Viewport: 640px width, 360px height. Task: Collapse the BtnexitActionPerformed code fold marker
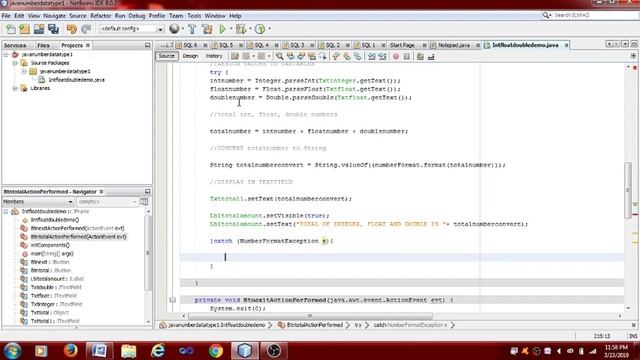coord(173,300)
